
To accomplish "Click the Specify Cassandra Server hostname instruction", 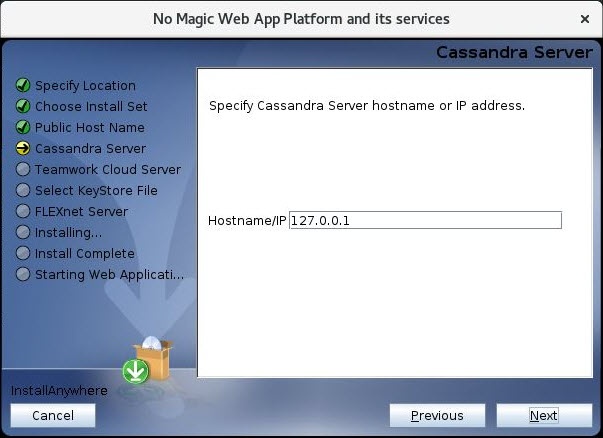I will pyautogui.click(x=367, y=106).
